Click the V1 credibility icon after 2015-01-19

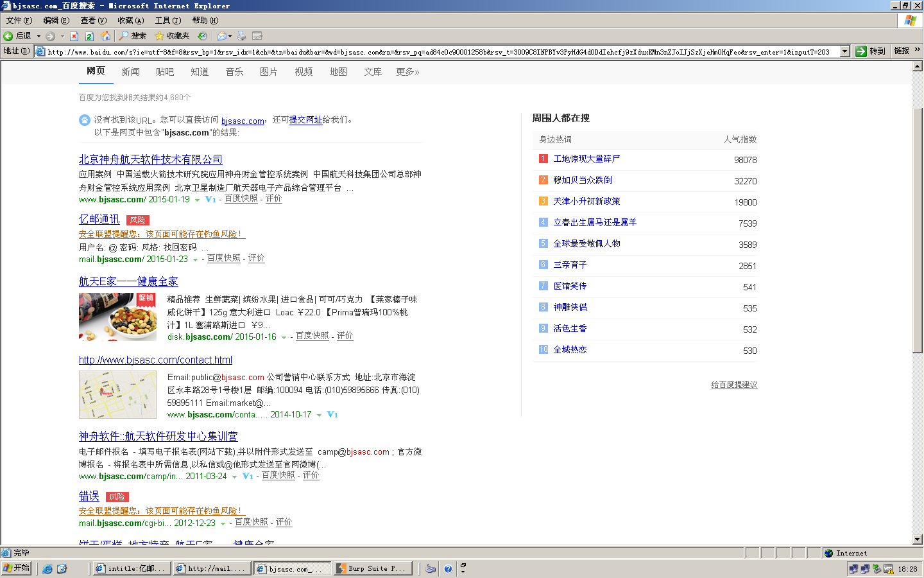coord(210,199)
